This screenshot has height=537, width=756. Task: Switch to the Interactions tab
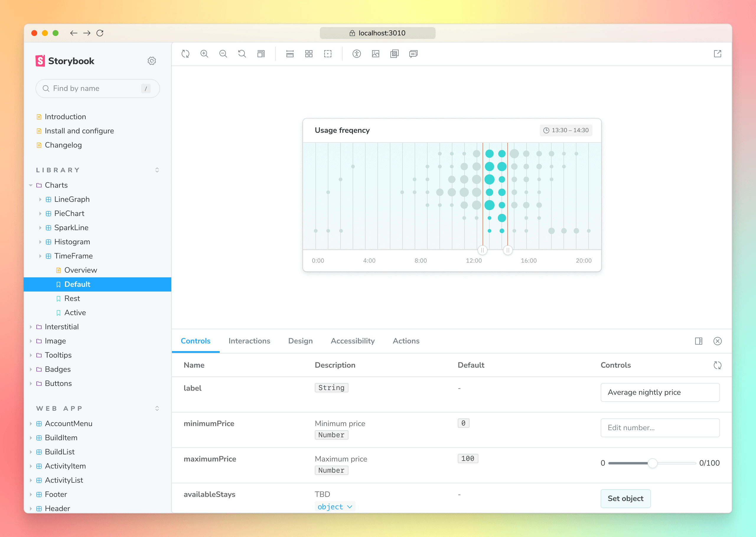(x=249, y=341)
